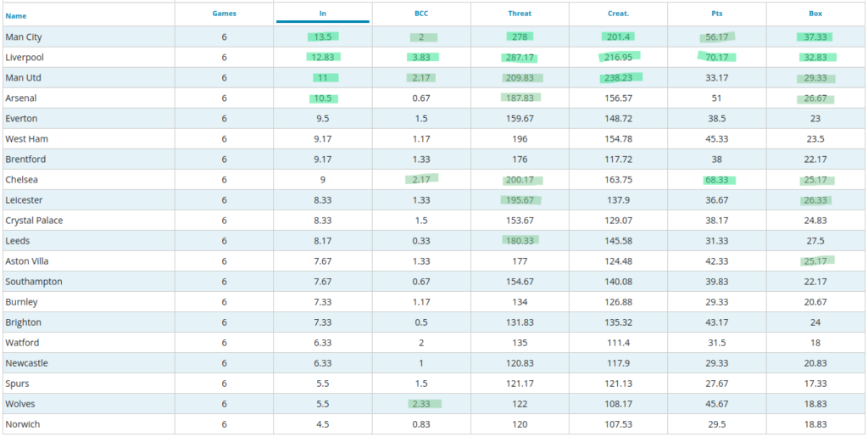The image size is (868, 437).
Task: Click Wolves team name
Action: point(19,404)
